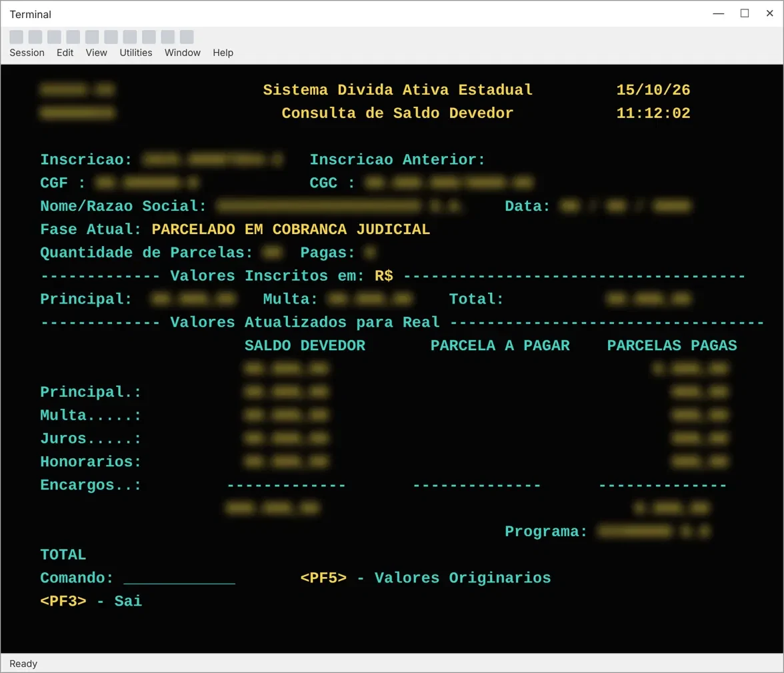Click the 'Terminal' window title
Screen dimensions: 784x673
click(31, 15)
